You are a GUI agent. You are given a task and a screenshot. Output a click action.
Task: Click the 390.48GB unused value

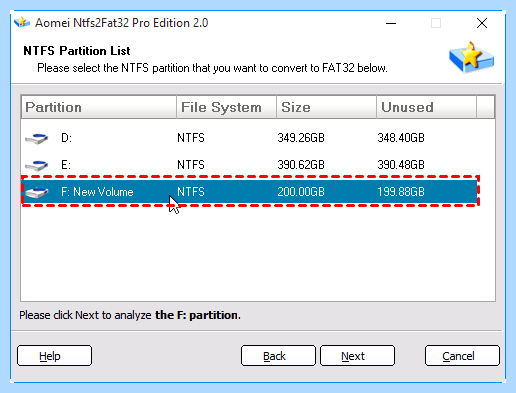pos(401,165)
